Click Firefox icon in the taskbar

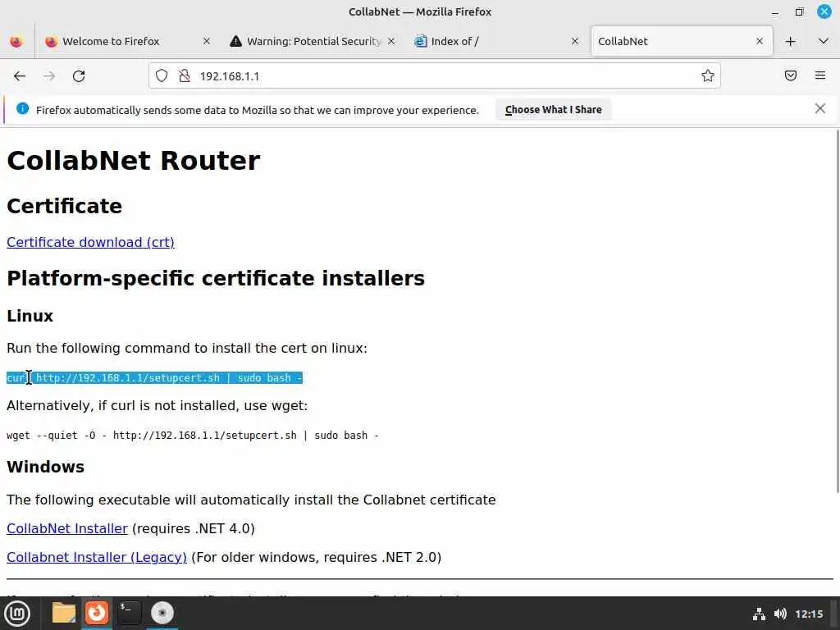(x=97, y=614)
